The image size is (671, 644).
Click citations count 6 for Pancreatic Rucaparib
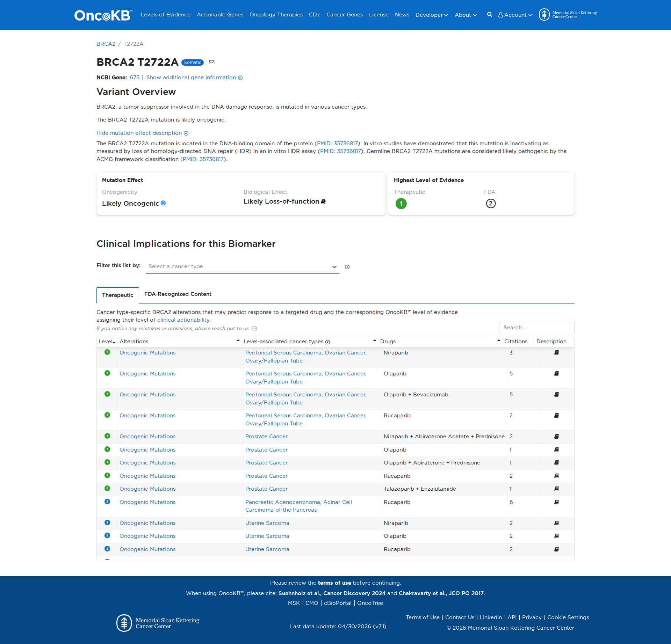point(511,502)
